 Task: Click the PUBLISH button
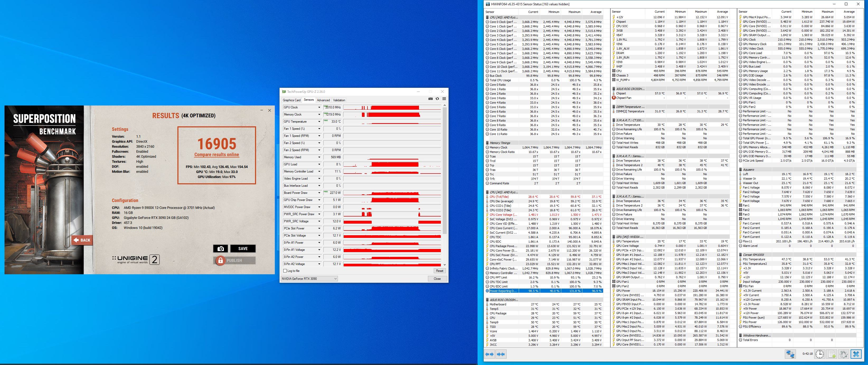(x=234, y=260)
